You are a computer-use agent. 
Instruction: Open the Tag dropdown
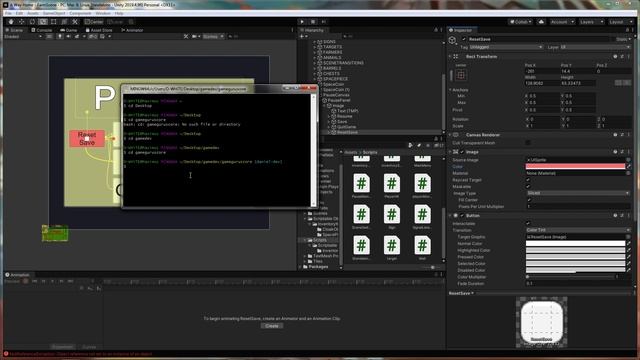(x=506, y=47)
